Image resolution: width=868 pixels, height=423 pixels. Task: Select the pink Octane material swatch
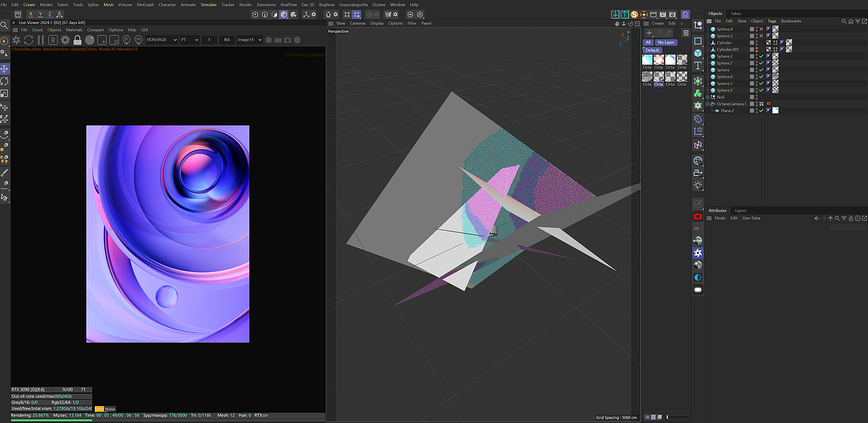point(658,60)
